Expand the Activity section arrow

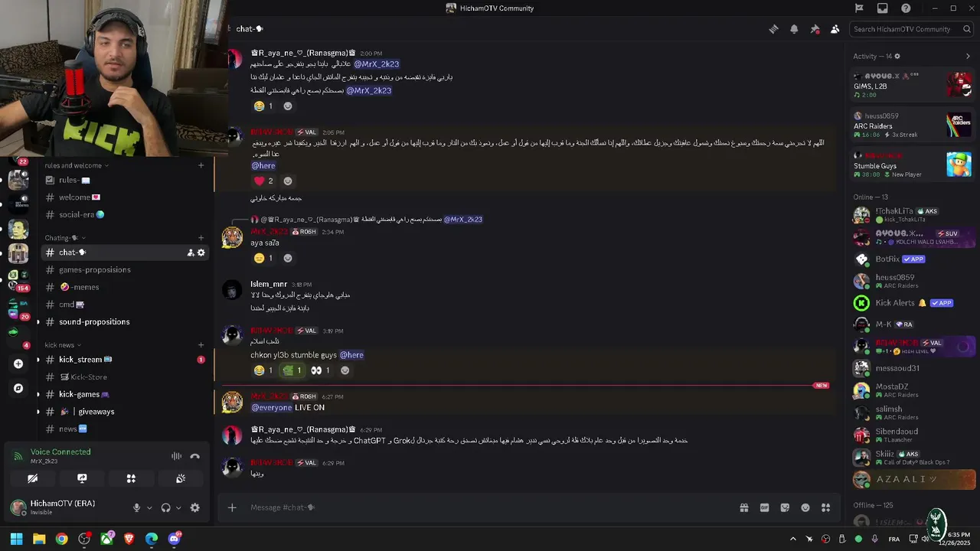[x=968, y=56]
